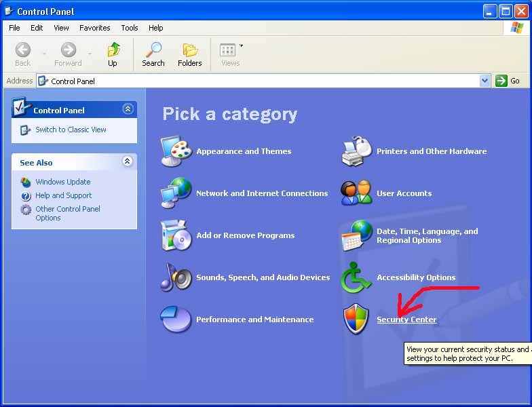Open Appearance and Themes palette icon
Viewport: 532px width, 407px height.
pos(176,151)
